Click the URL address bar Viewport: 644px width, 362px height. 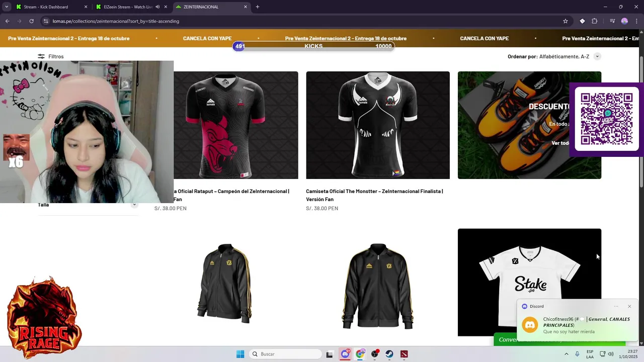point(302,21)
